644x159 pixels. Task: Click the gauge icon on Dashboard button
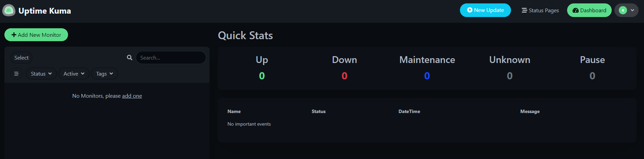(576, 10)
